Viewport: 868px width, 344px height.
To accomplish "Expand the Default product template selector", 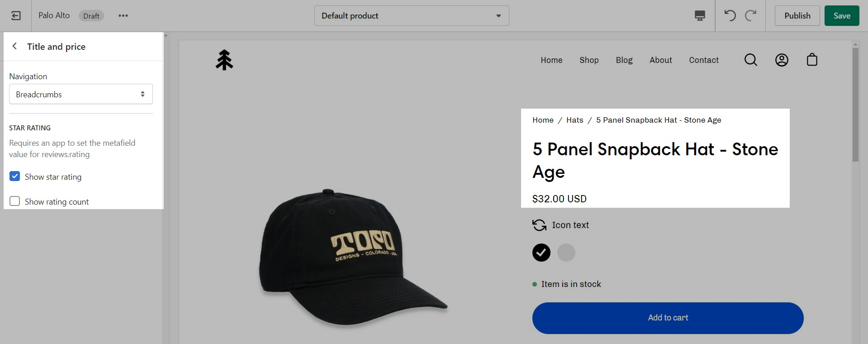I will coord(412,16).
